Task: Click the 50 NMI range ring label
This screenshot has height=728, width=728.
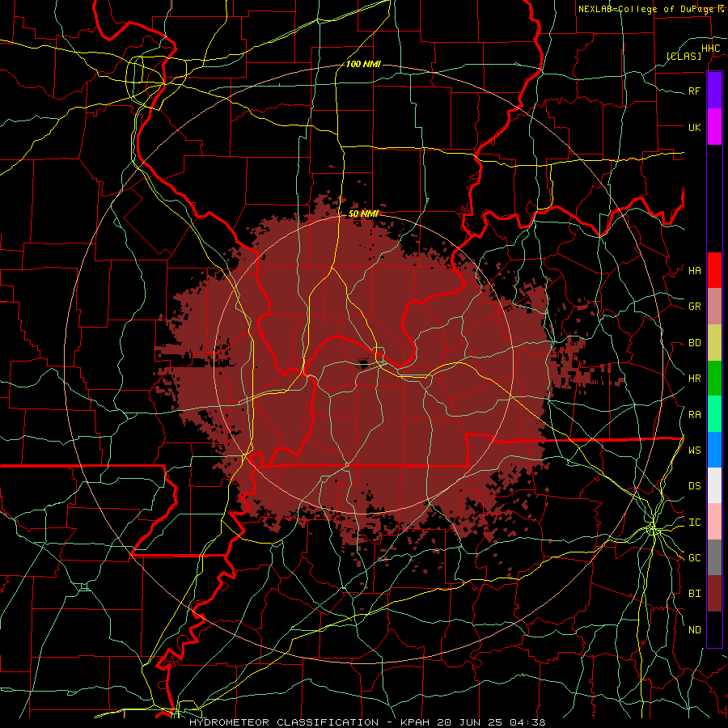Action: click(x=363, y=214)
